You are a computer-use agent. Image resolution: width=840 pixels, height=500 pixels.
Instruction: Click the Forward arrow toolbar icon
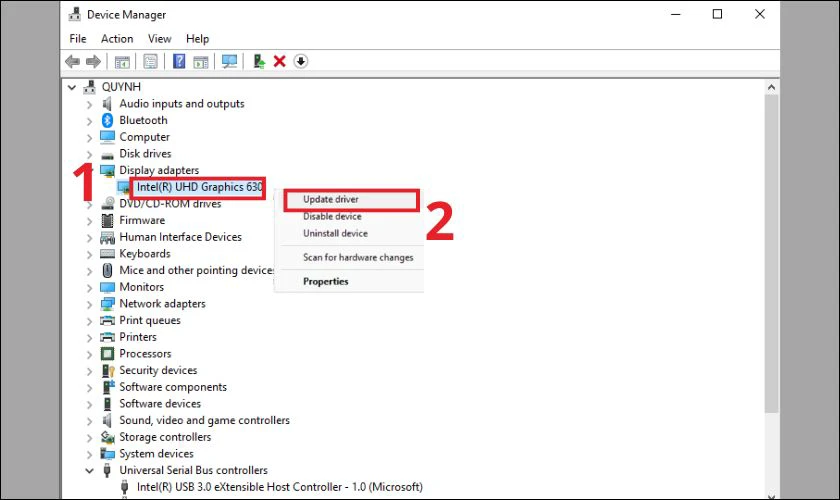click(93, 62)
